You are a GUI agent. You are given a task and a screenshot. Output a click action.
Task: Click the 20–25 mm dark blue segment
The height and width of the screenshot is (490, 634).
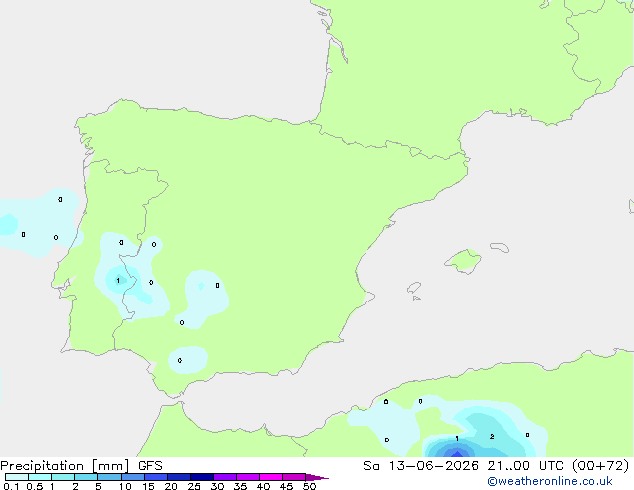pyautogui.click(x=179, y=477)
